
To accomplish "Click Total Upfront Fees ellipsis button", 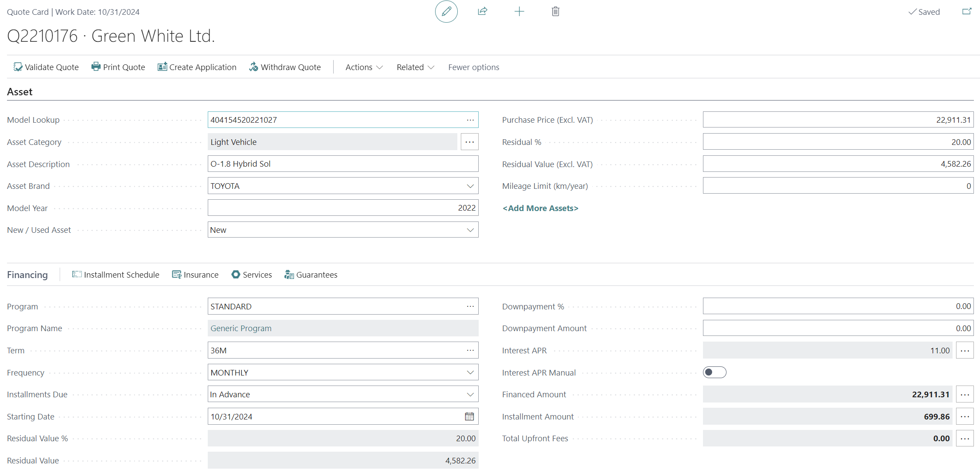I will 965,438.
